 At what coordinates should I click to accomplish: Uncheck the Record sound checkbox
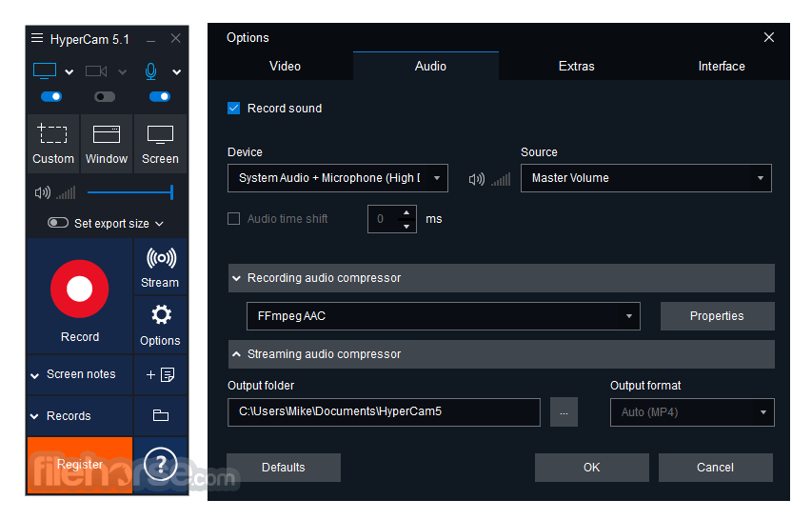coord(233,109)
